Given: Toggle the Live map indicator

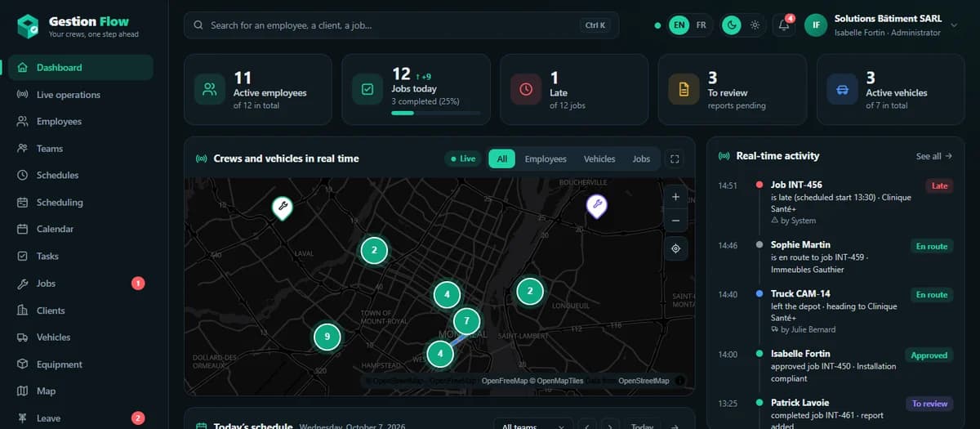Looking at the screenshot, I should point(463,159).
